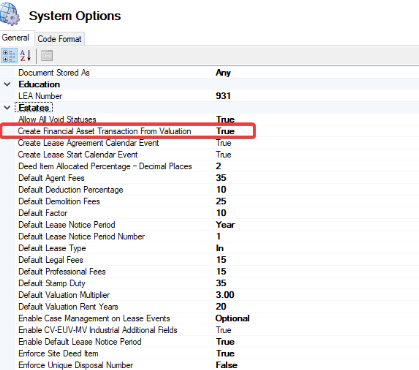The width and height of the screenshot is (419, 370).
Task: Select Deed Item Allocated Percentage Decimal Places
Action: coord(105,166)
